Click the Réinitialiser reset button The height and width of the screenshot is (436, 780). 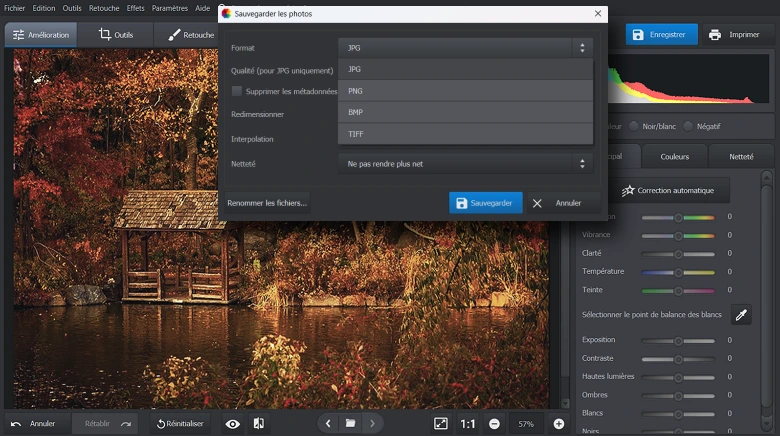(180, 424)
